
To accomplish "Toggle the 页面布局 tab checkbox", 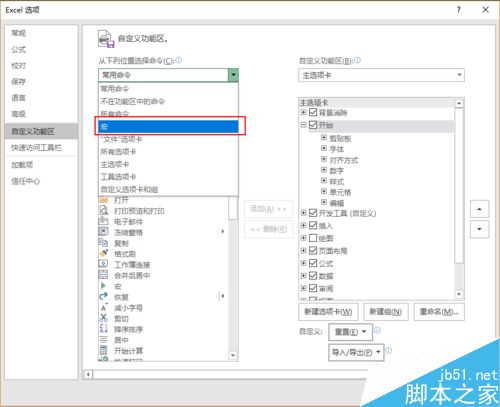I will pos(313,251).
